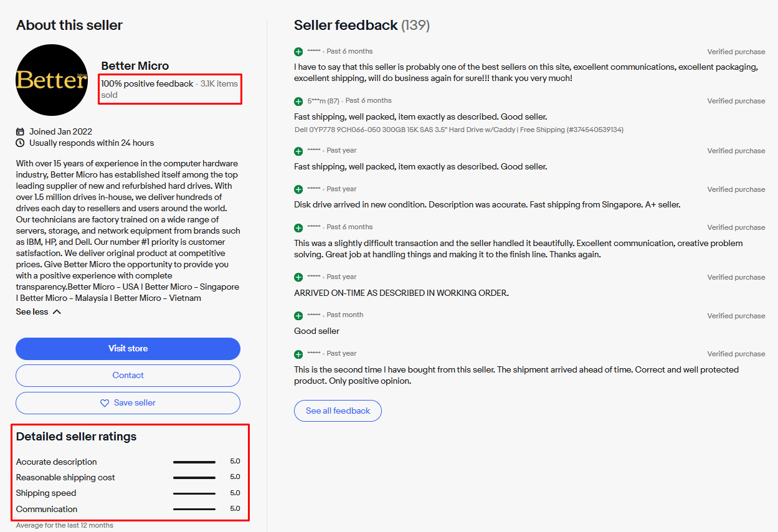This screenshot has height=532, width=778.
Task: Click the 100% positive feedback text
Action: pyautogui.click(x=147, y=83)
